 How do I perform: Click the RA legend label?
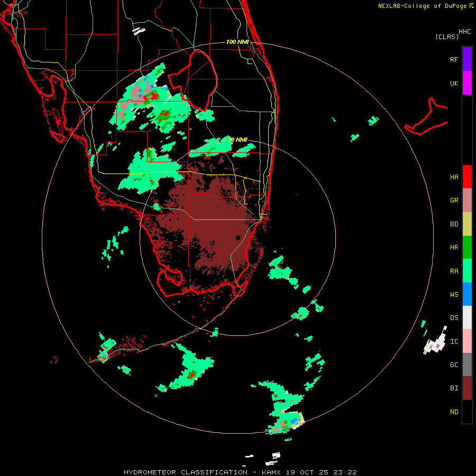click(x=454, y=271)
